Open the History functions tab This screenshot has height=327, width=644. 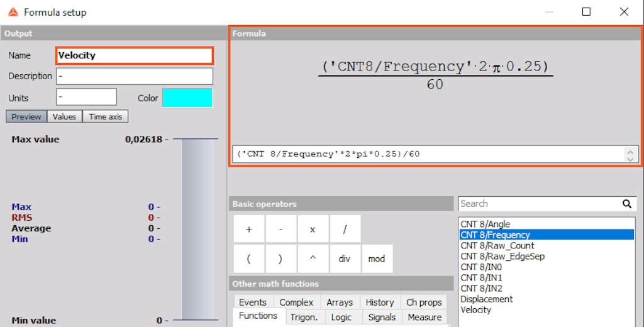click(x=380, y=302)
